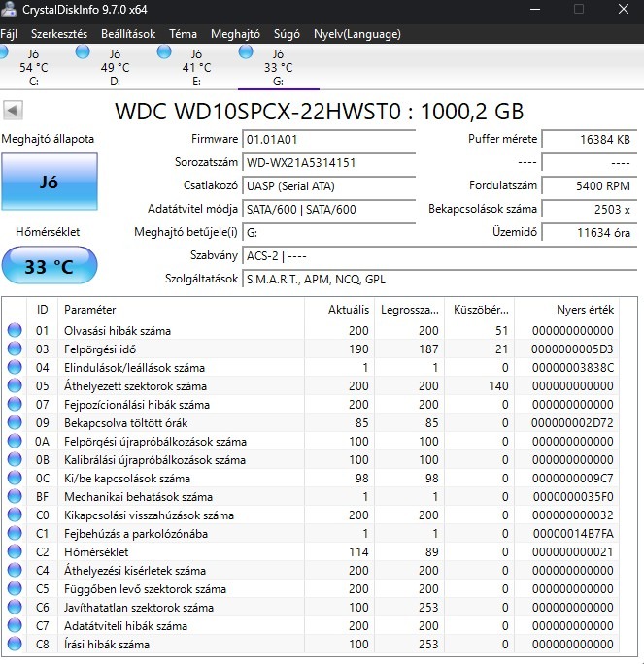Click raw value 0000003838C
644x664 pixels.
tap(573, 368)
